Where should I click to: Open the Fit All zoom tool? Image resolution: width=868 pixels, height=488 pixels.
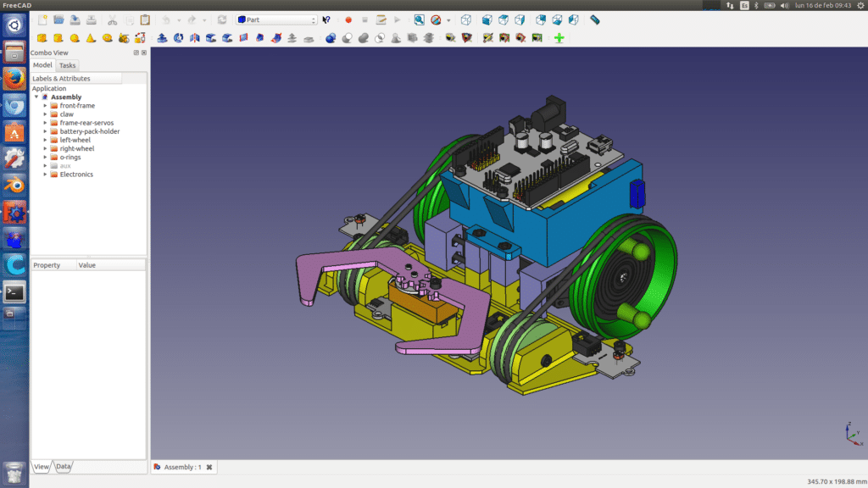pyautogui.click(x=419, y=19)
